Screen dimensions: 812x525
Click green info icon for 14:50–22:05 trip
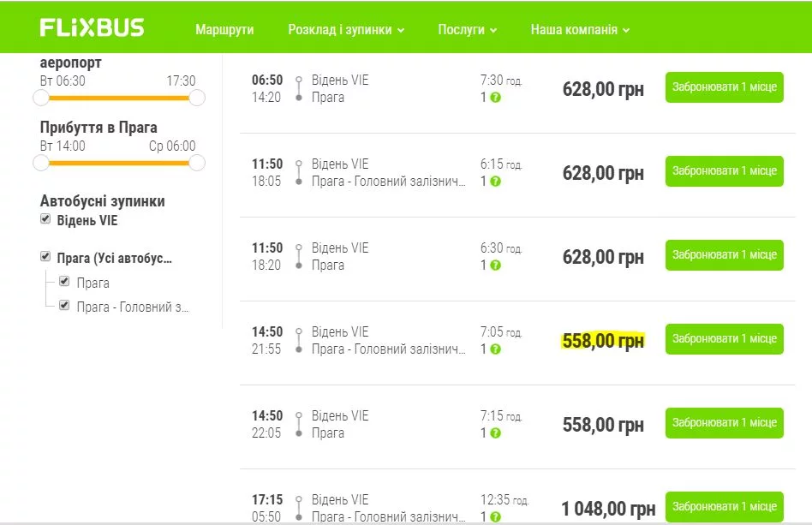pyautogui.click(x=496, y=433)
